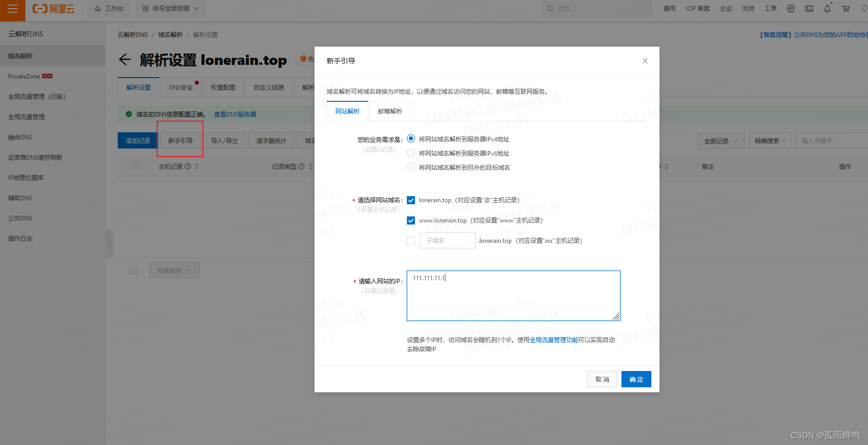Open the Cloud Shell terminal icon
Viewport: 868px width, 445px height.
coord(809,9)
